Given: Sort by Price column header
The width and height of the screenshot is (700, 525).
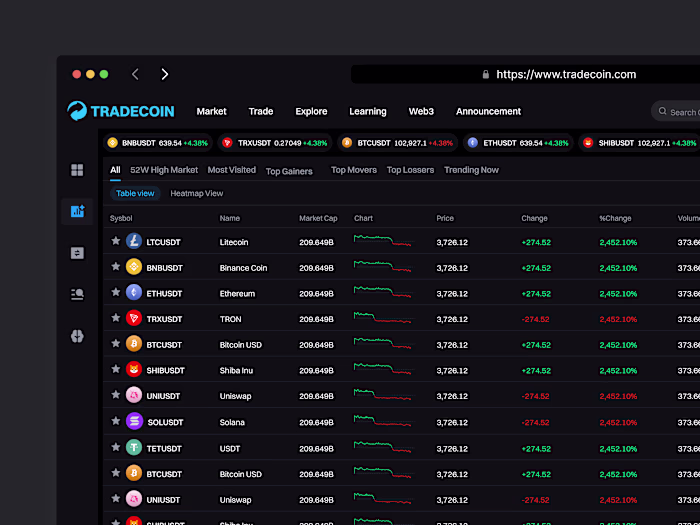Looking at the screenshot, I should (445, 218).
